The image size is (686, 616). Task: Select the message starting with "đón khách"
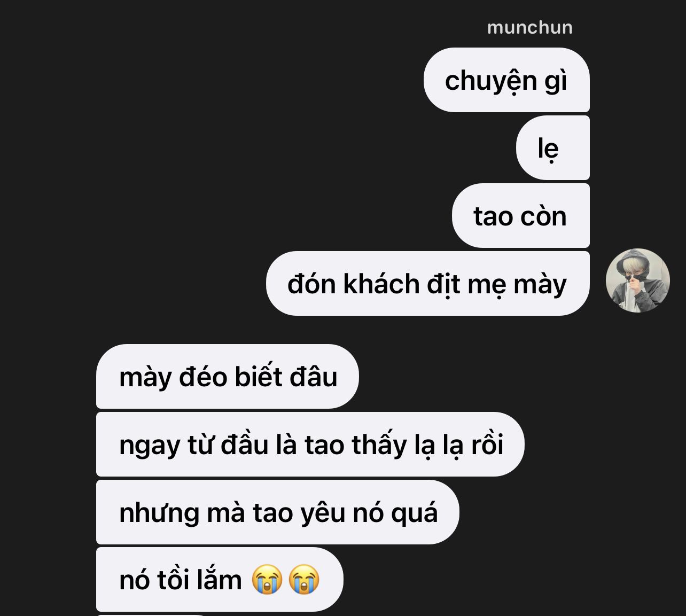coord(428,284)
